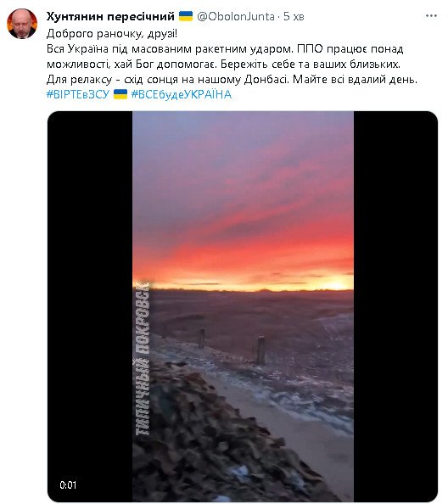Click the glowing sun on the video horizon

point(337,284)
